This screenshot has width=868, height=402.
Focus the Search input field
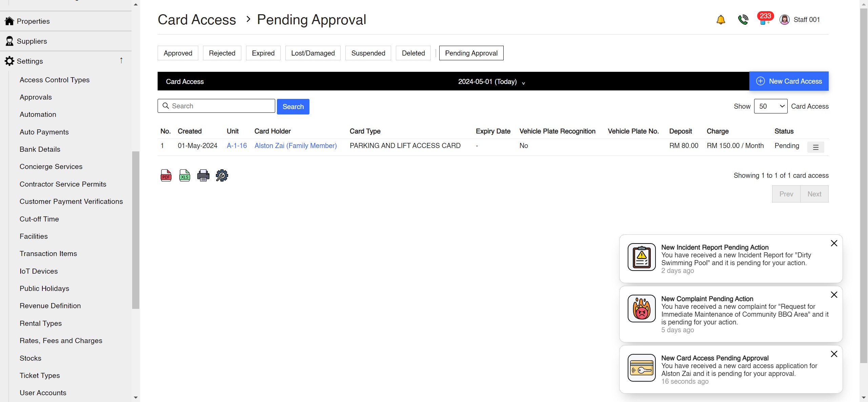[220, 106]
